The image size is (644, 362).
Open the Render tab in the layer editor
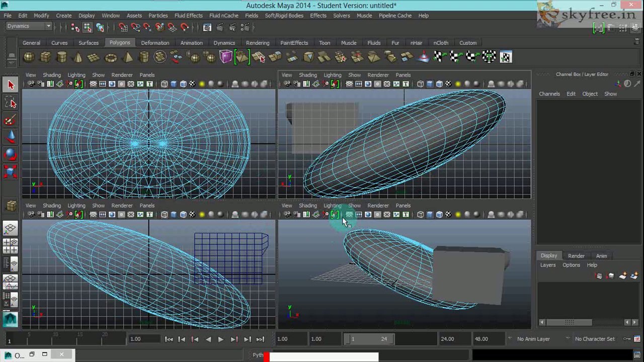coord(576,256)
